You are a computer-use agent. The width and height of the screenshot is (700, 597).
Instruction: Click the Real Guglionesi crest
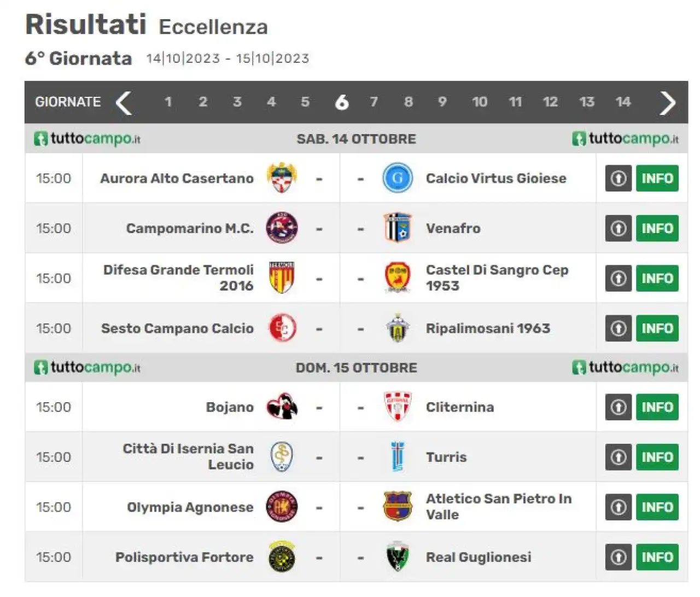coord(397,557)
